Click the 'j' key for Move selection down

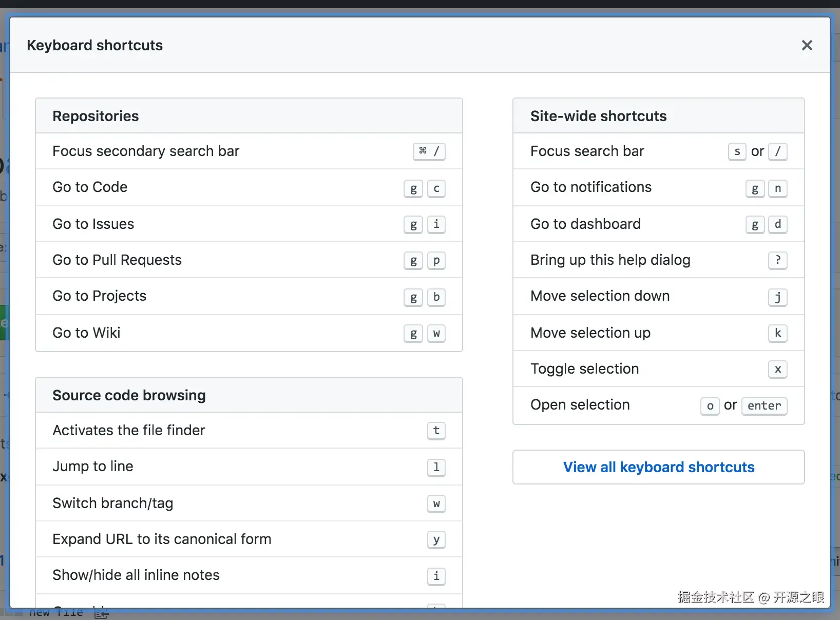pyautogui.click(x=777, y=297)
